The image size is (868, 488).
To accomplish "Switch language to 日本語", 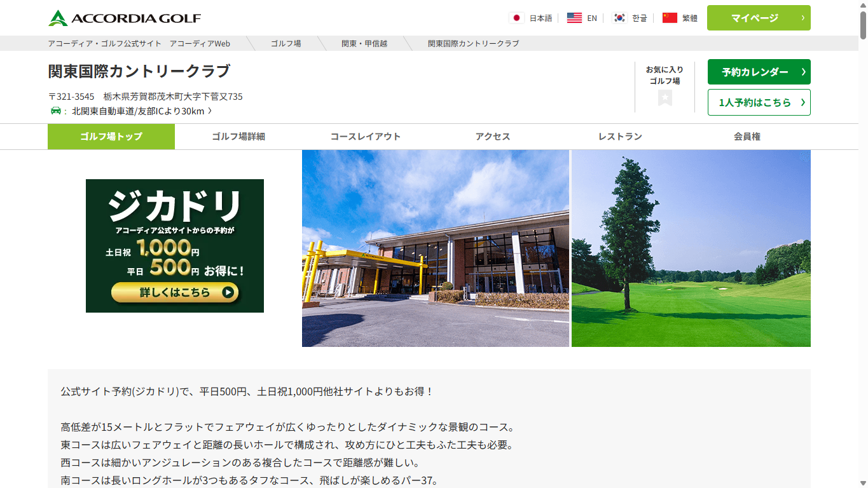I will [x=541, y=18].
